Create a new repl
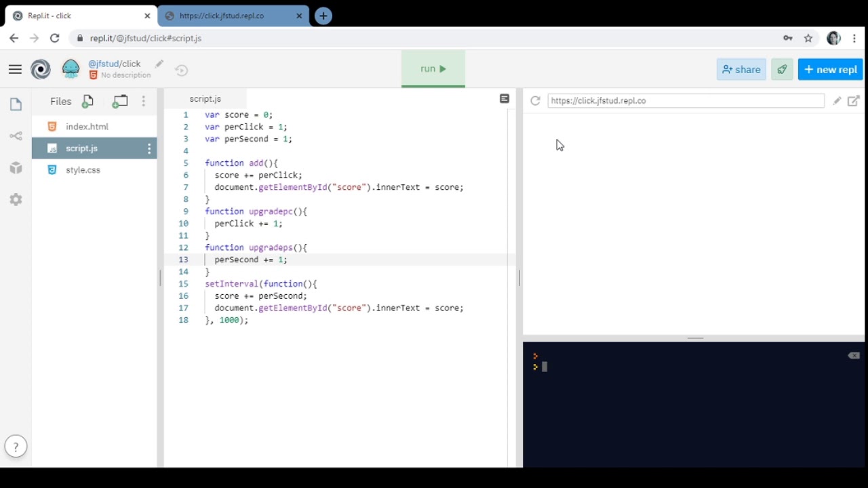The height and width of the screenshot is (488, 868). 830,69
